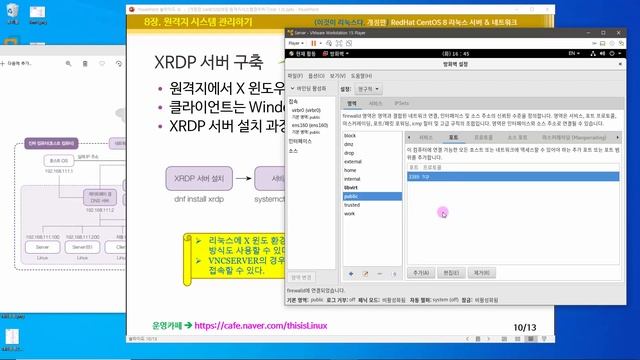The image size is (640, 360).
Task: Expand the dropdown arrow beside pause icon
Action: click(x=320, y=43)
